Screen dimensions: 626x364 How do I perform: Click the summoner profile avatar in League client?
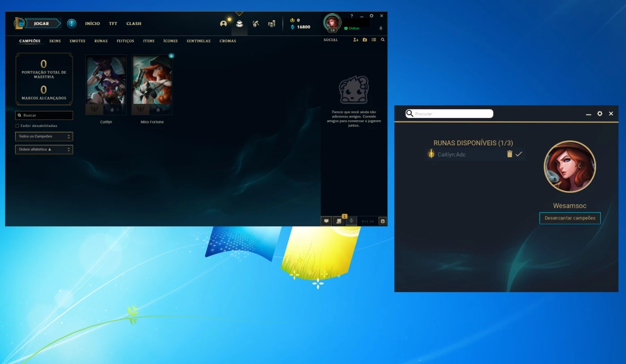(332, 22)
